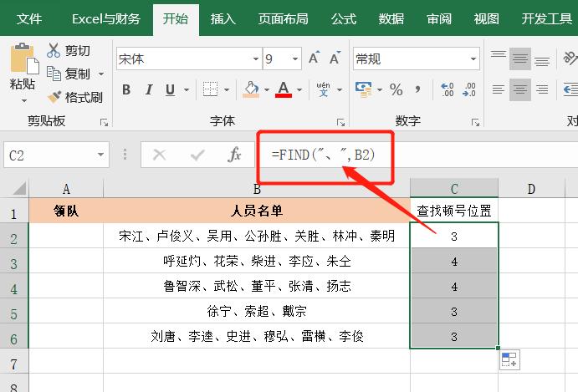Switch to 公式 tab
Screen dimensions: 578x392
344,18
